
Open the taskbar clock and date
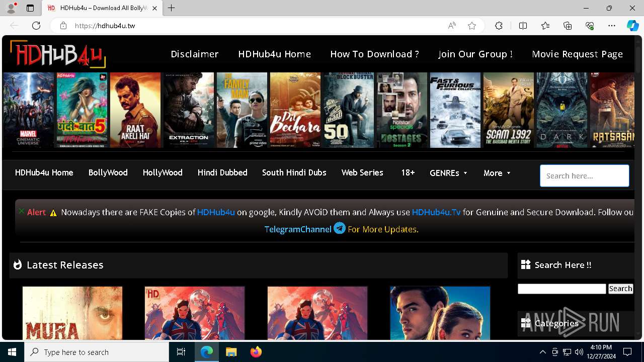coord(601,352)
